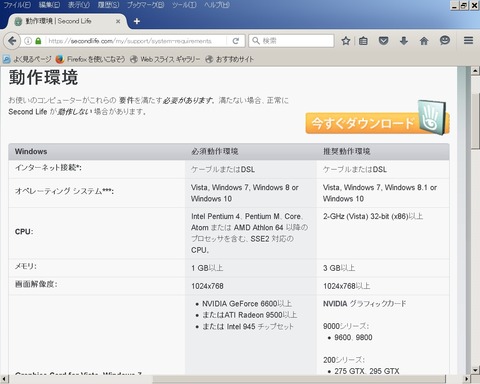The image size is (480, 384).
Task: Close the Second Life tab
Action: tap(118, 21)
